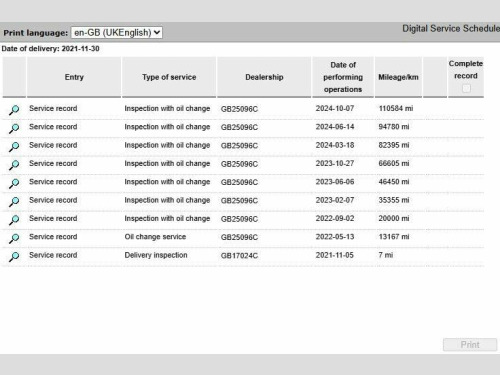
Task: Click Service record text in 2021-11-05 row
Action: [53, 255]
